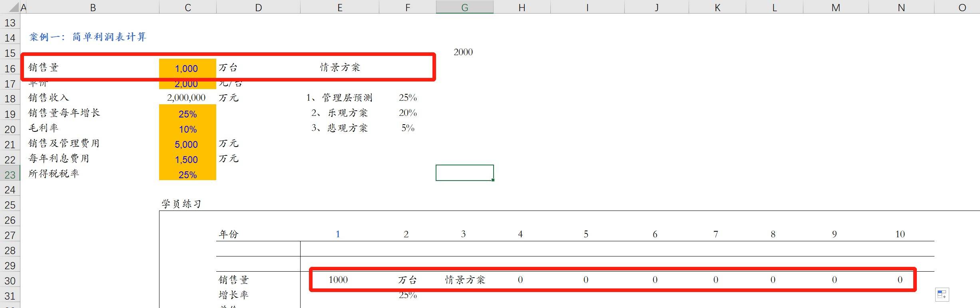Click the 乐观方案 20% value
The width and height of the screenshot is (980, 308).
(x=408, y=113)
